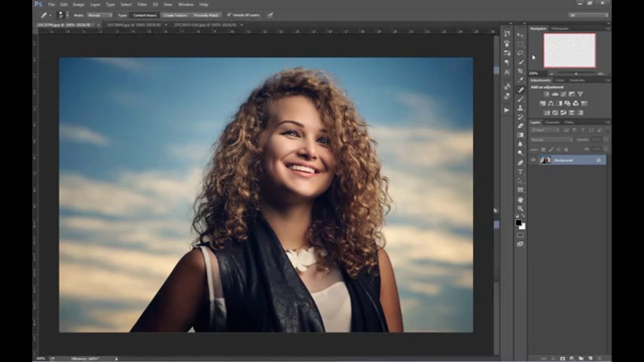
Task: Change screen mode icon at toolbox bottom
Action: tap(521, 244)
